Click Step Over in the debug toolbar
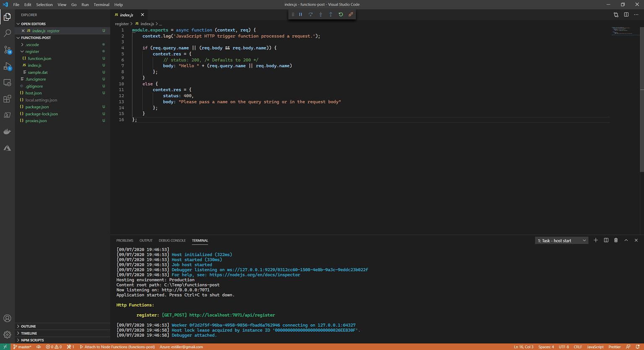Image resolution: width=644 pixels, height=350 pixels. coord(310,14)
